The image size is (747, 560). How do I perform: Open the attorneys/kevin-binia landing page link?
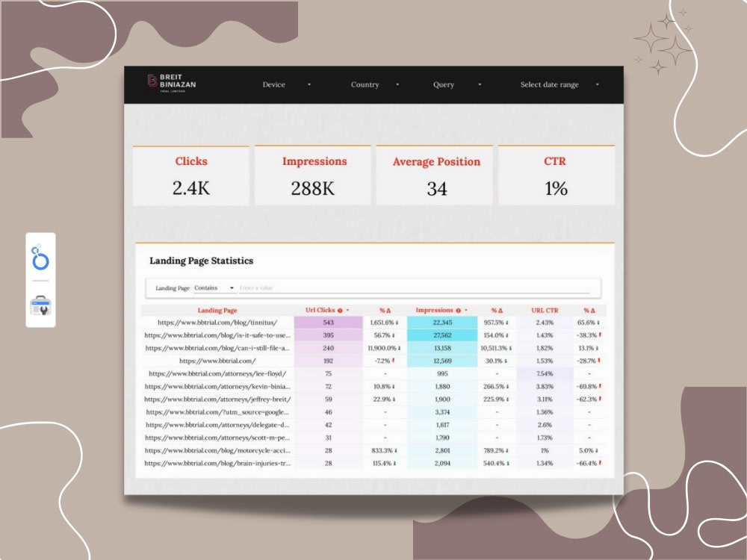point(217,387)
